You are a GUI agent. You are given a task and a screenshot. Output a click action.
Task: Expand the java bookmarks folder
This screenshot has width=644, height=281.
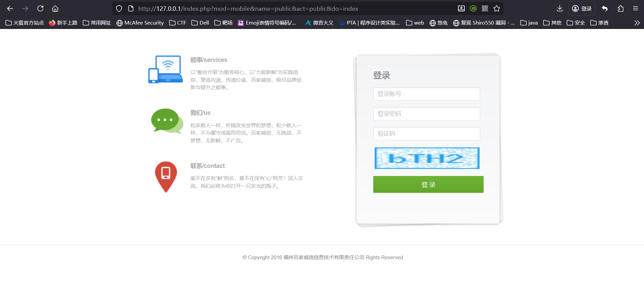click(529, 23)
